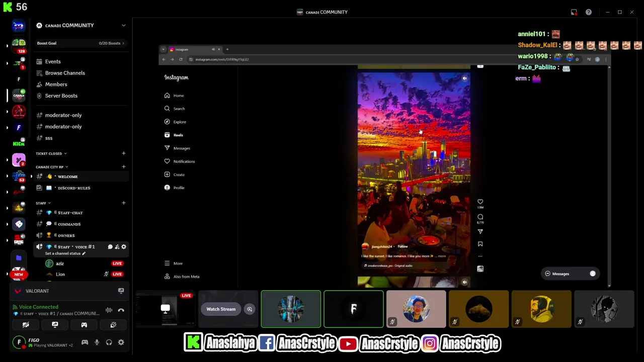Viewport: 644px width, 362px height.
Task: Toggle microphone mute in user panel
Action: (97, 342)
